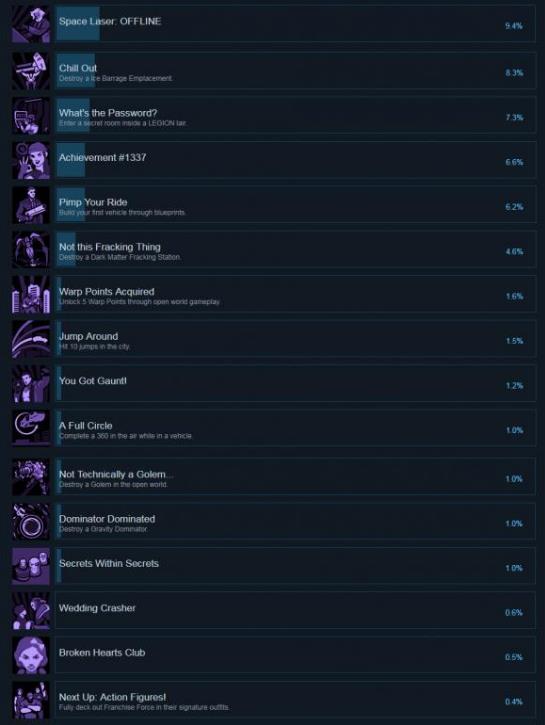
Task: Select the Chill Out achievement icon
Action: pyautogui.click(x=31, y=71)
